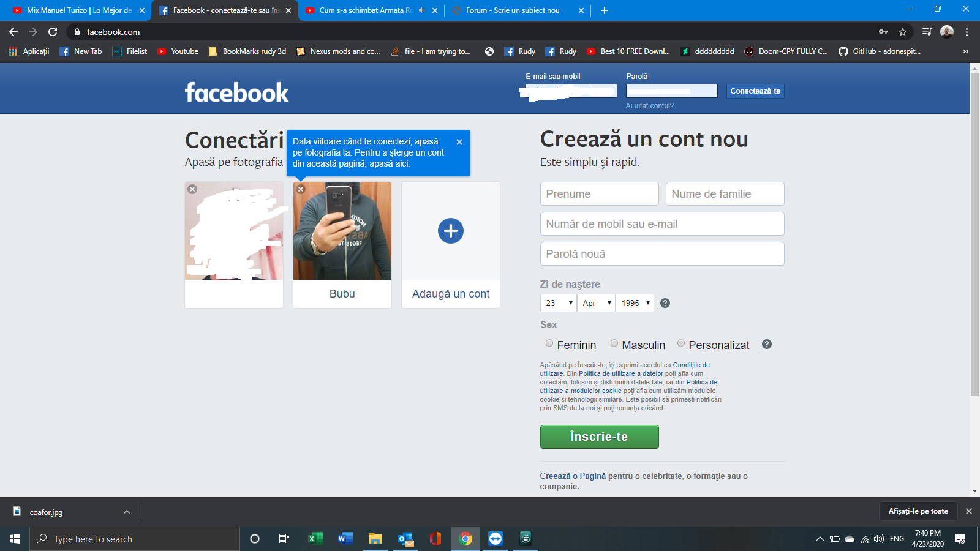Show help for sex options question mark
The height and width of the screenshot is (551, 980).
(767, 344)
